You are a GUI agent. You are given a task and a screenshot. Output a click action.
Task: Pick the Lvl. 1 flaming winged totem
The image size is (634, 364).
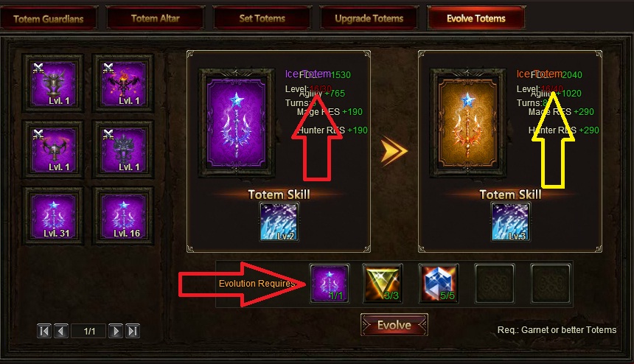123,83
